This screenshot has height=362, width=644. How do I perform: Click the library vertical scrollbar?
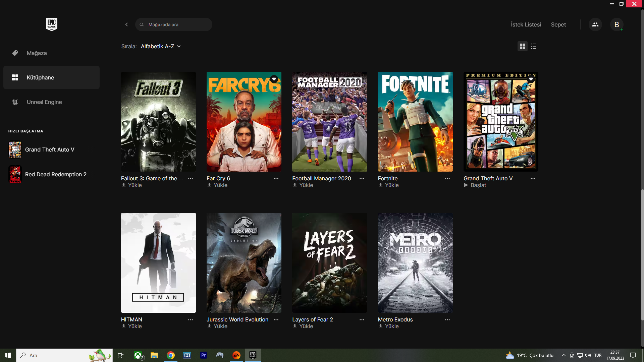pos(642,255)
